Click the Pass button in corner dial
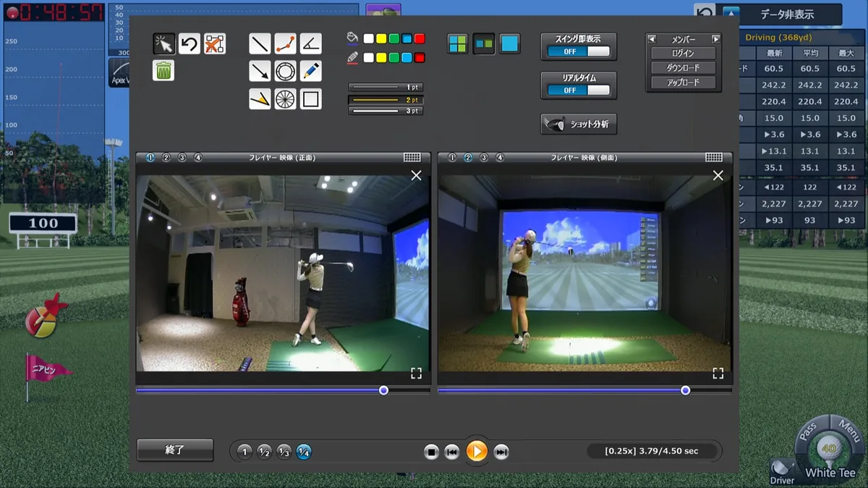Viewport: 868px width, 488px height. (x=808, y=432)
